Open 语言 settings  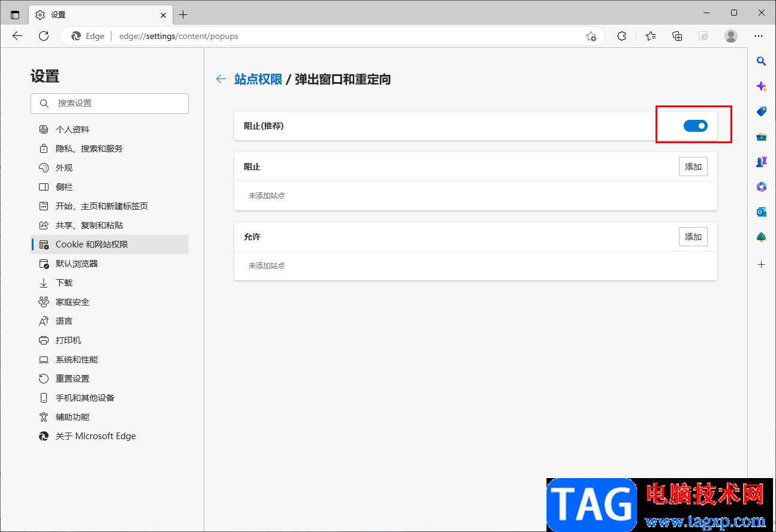tap(110, 321)
